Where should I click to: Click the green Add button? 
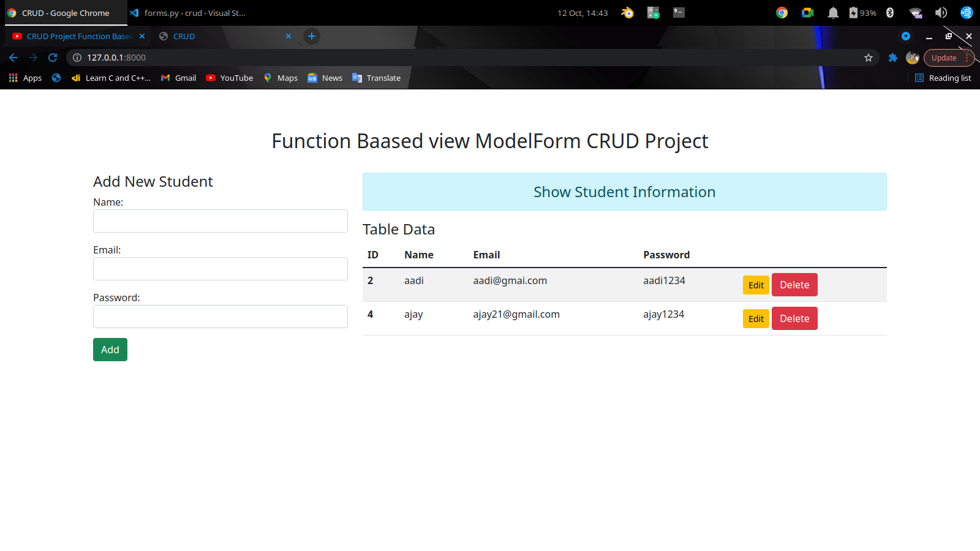click(x=110, y=350)
